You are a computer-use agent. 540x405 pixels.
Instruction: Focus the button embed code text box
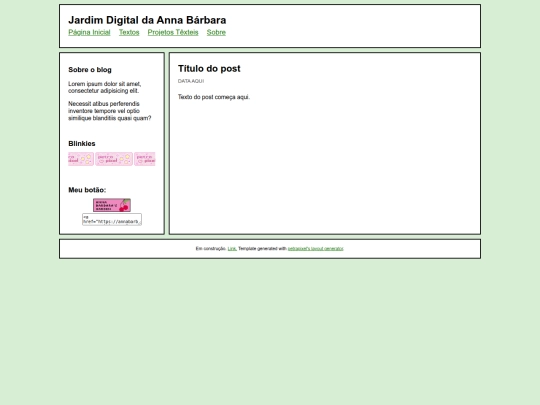click(x=112, y=219)
